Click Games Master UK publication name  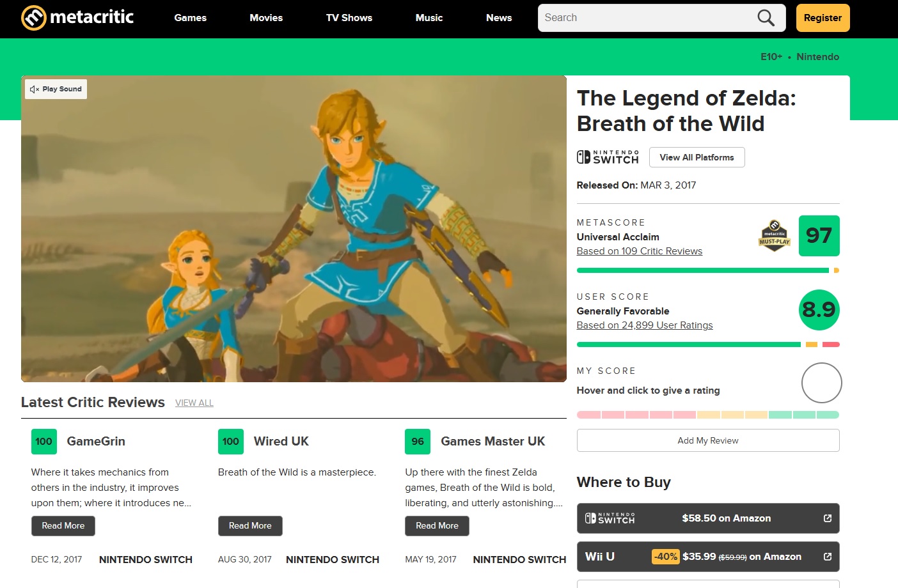click(x=493, y=442)
